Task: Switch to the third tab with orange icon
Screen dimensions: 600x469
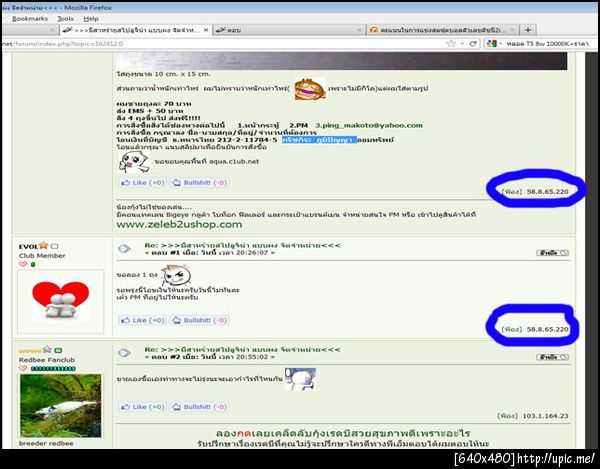Action: 443,30
